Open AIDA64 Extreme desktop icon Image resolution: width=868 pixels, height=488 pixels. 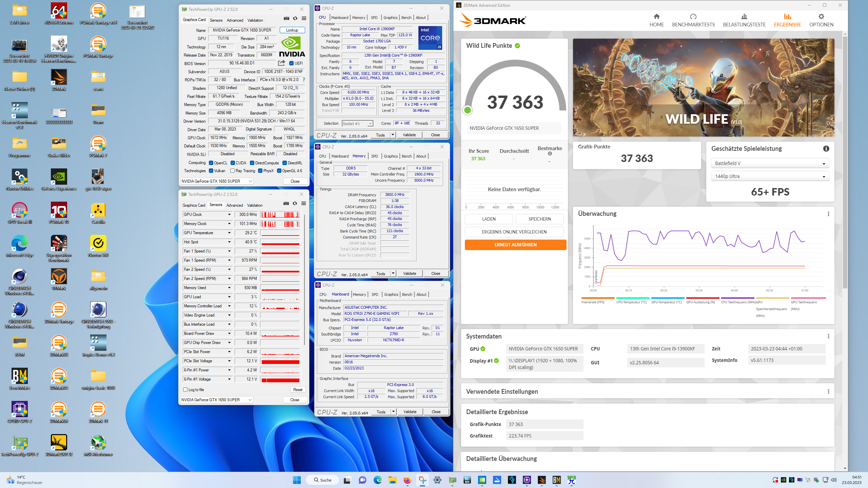59,14
